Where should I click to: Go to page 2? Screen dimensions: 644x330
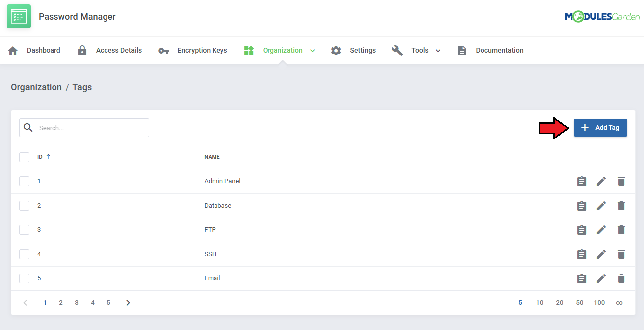point(61,303)
